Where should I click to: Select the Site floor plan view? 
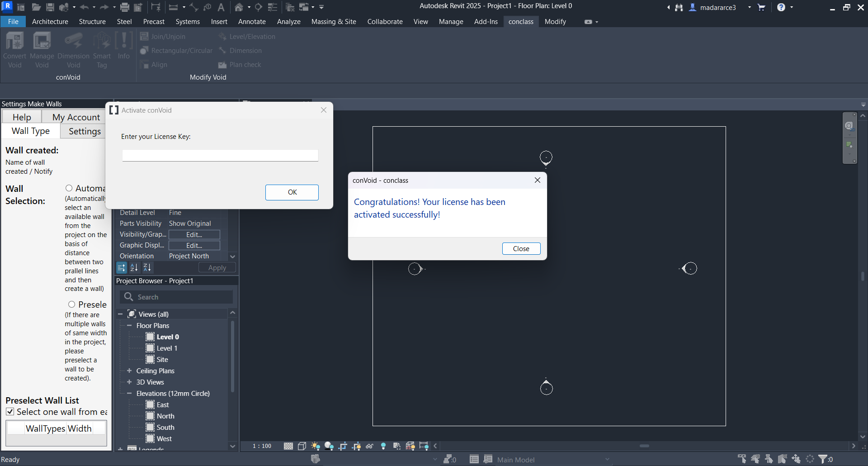pyautogui.click(x=162, y=359)
